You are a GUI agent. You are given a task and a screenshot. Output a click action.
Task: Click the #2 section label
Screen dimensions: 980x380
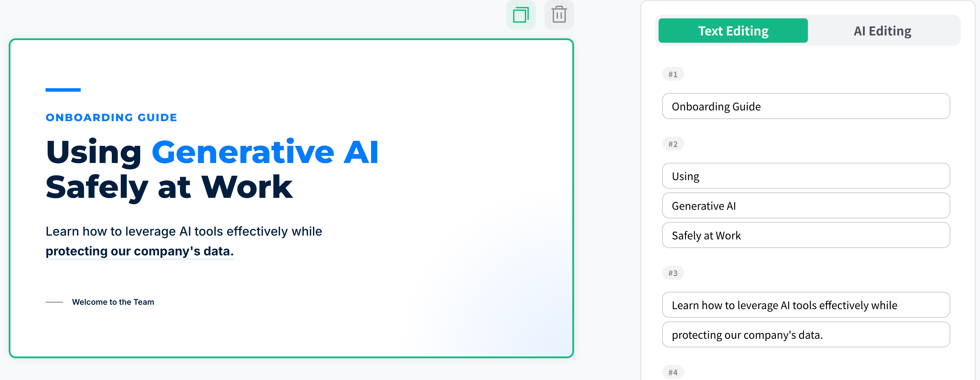672,144
